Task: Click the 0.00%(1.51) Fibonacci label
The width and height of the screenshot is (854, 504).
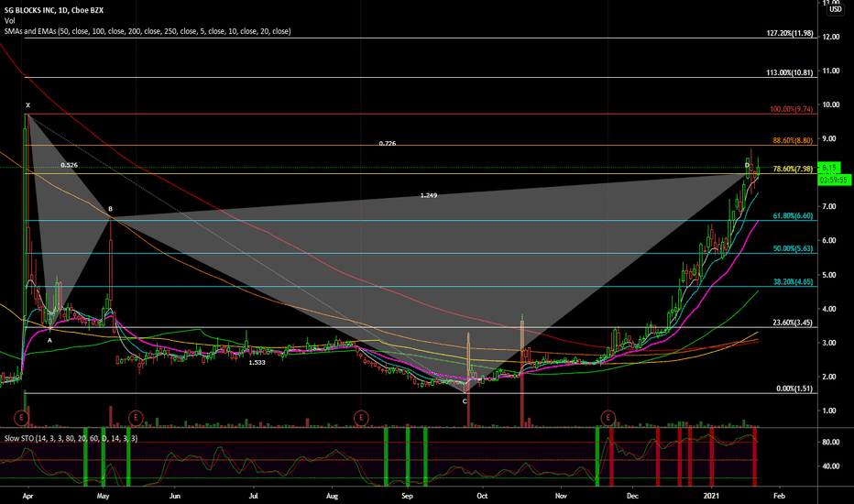Action: (x=794, y=389)
